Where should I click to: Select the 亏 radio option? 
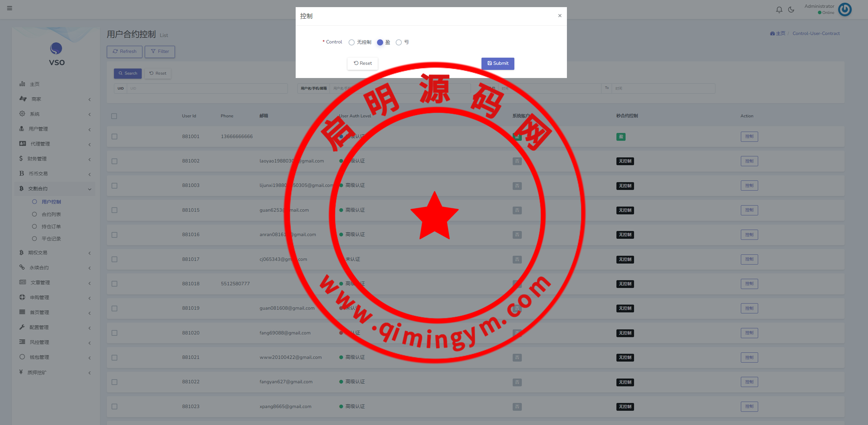399,42
